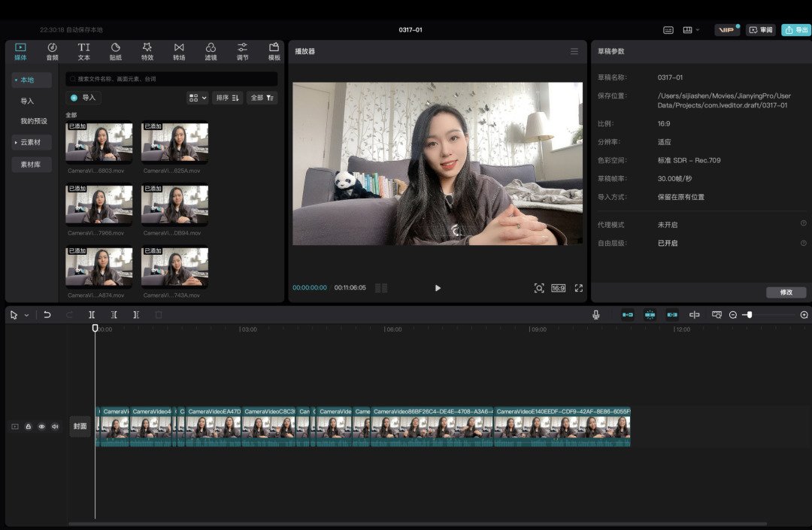The image size is (812, 530).
Task: Adjust the timeline zoom slider
Action: pos(750,314)
